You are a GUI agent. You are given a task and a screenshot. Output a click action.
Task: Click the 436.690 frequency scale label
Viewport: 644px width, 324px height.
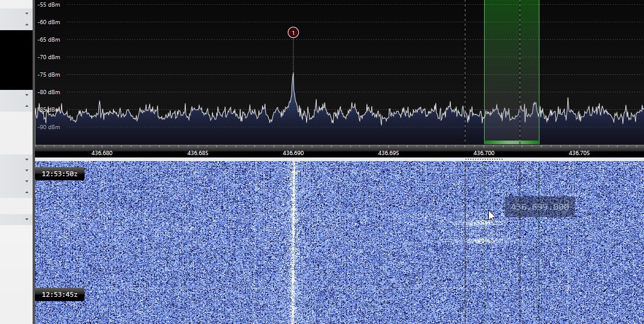(x=293, y=153)
